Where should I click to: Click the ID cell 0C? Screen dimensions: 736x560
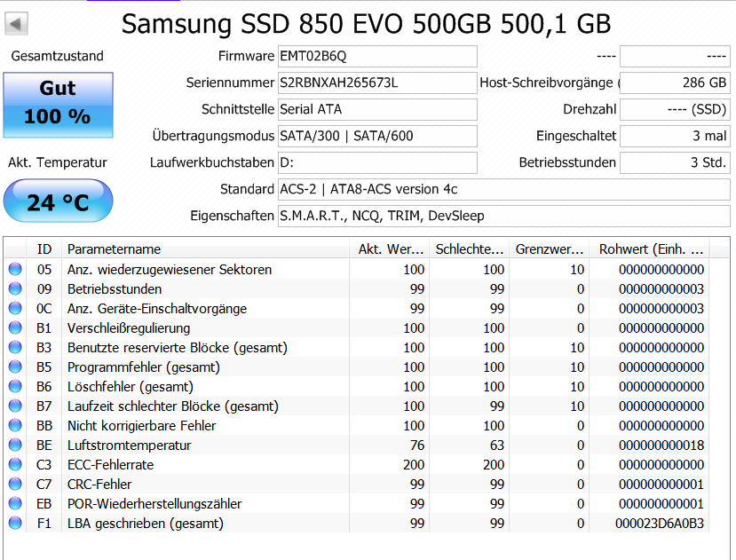click(44, 308)
